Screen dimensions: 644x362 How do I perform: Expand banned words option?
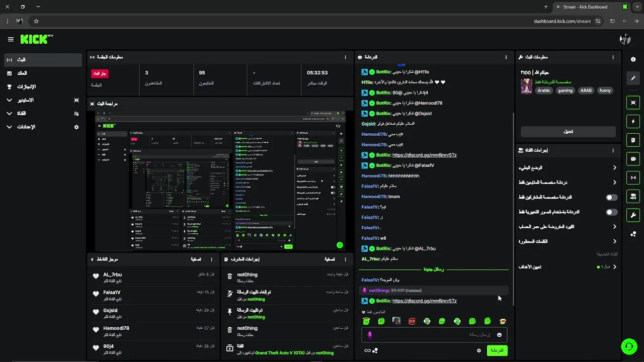[x=568, y=241]
